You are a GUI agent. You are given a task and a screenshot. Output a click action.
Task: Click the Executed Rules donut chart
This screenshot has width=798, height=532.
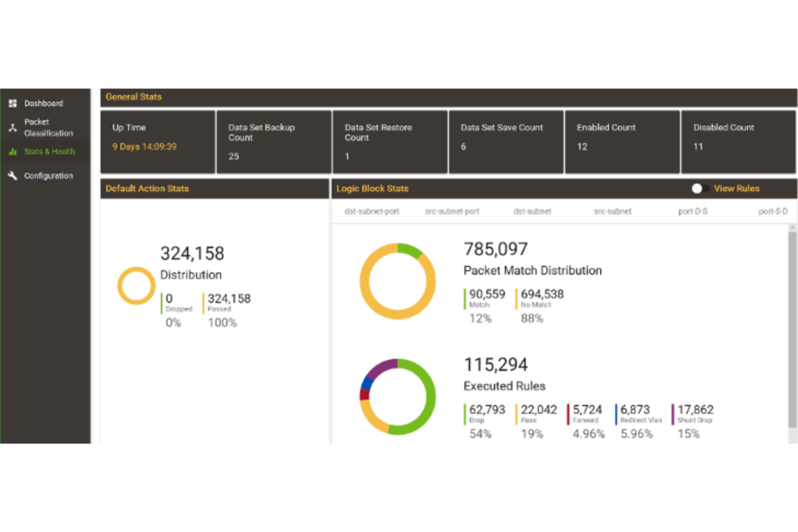point(398,397)
